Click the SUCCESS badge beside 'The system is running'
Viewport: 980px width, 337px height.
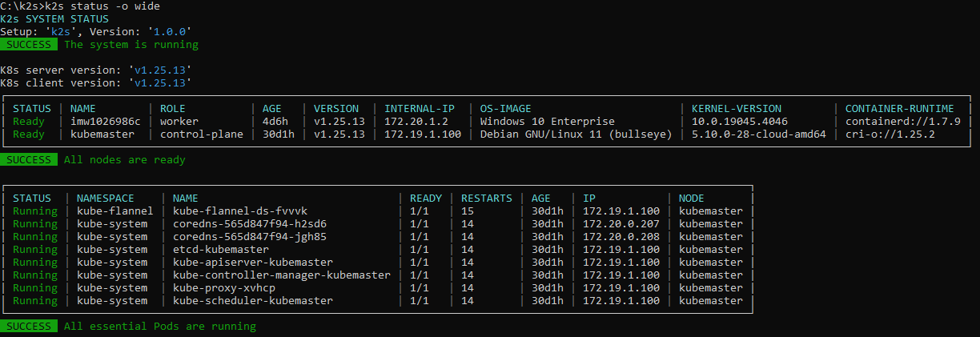coord(29,45)
